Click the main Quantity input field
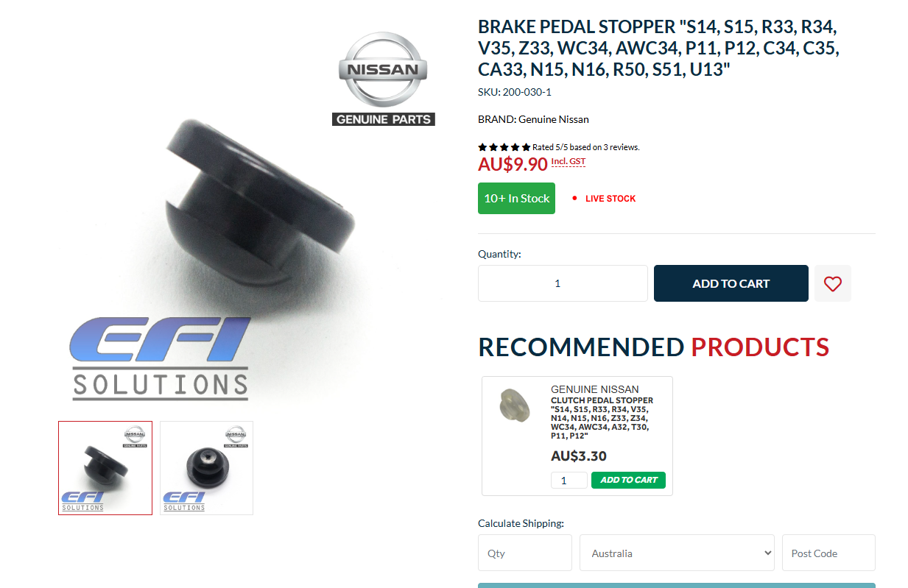 tap(563, 283)
